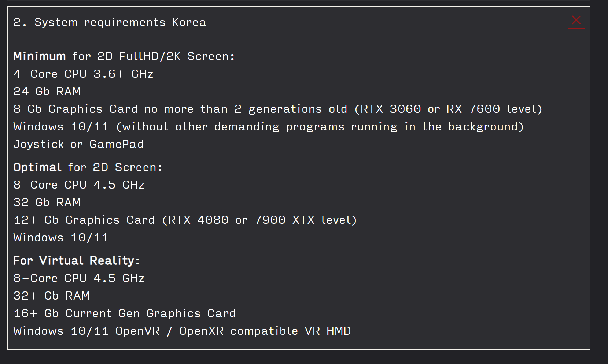The height and width of the screenshot is (364, 608).
Task: Click the 'RTX 3060' text in parentheses
Action: pos(391,109)
